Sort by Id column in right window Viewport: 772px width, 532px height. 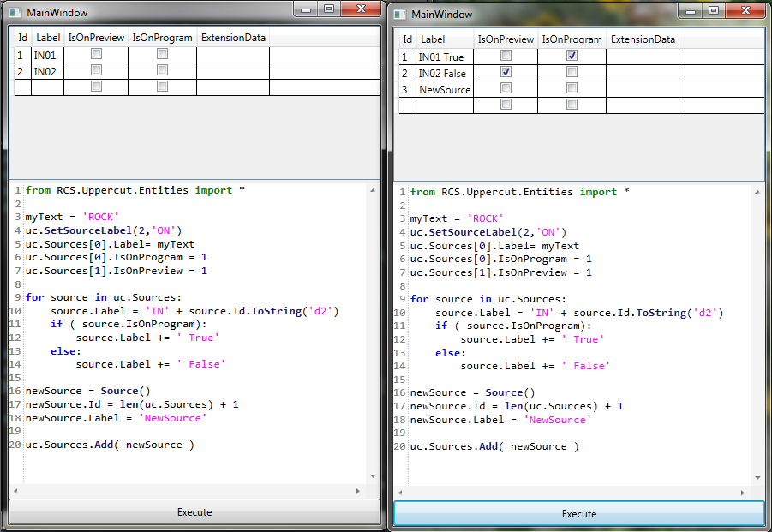tap(407, 39)
